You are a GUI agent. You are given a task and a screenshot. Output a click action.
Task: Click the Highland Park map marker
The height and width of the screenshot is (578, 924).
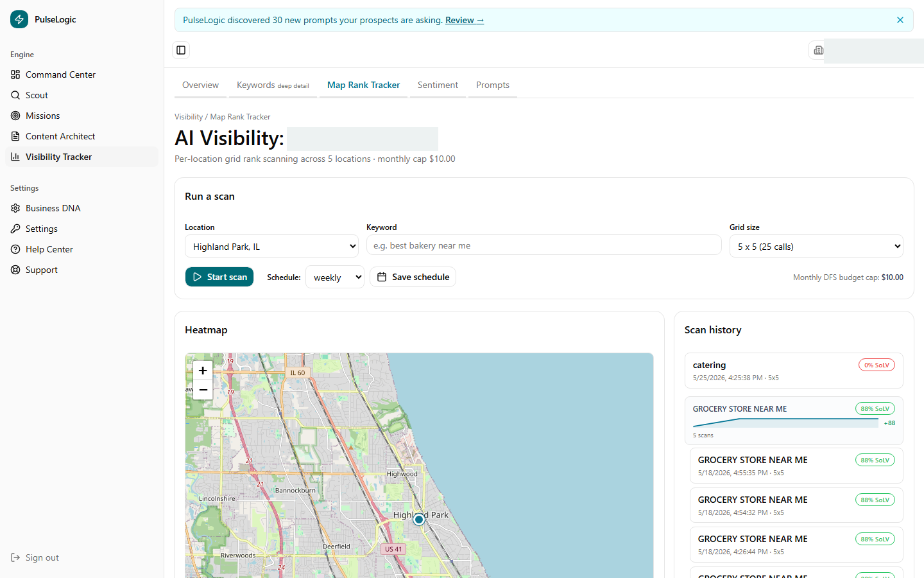click(x=419, y=519)
